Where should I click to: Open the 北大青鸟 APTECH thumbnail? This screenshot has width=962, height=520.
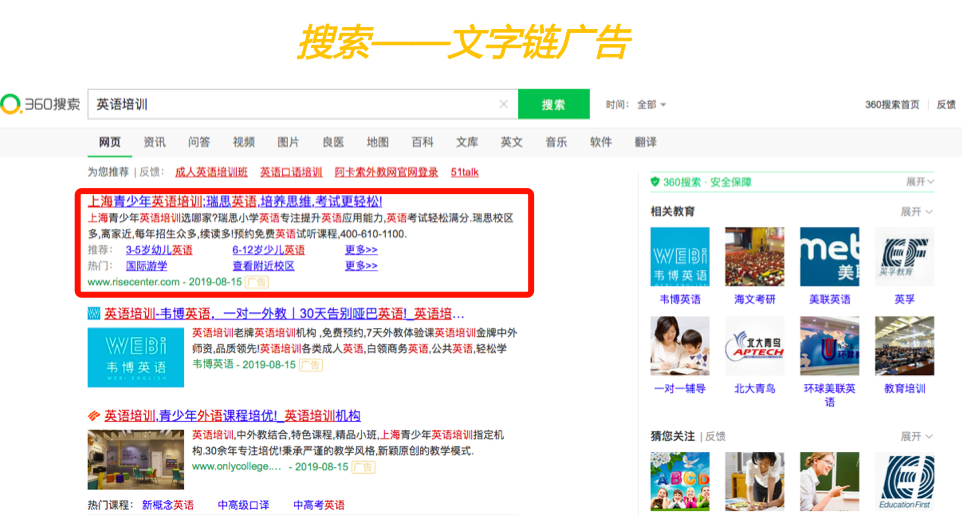click(755, 346)
